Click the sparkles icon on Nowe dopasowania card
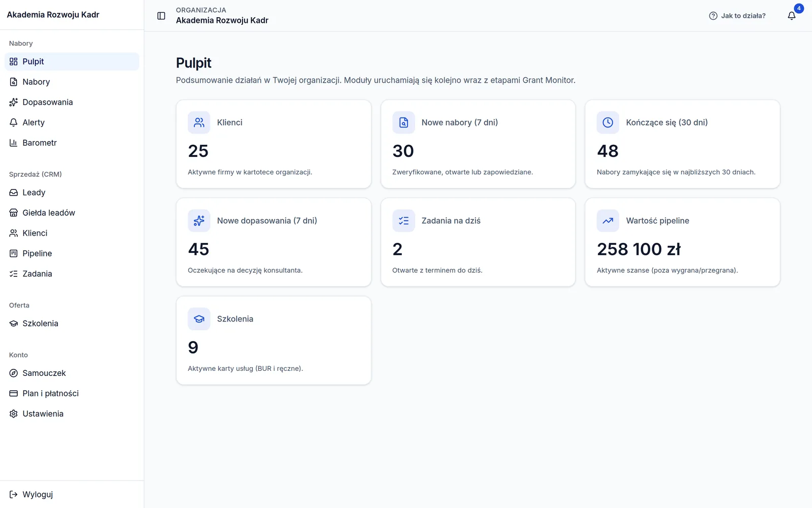Image resolution: width=812 pixels, height=508 pixels. pyautogui.click(x=199, y=220)
